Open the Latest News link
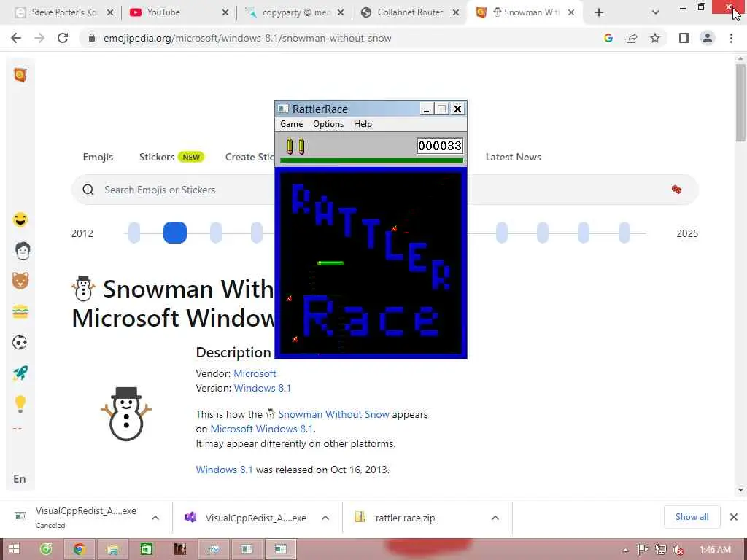 coord(513,157)
